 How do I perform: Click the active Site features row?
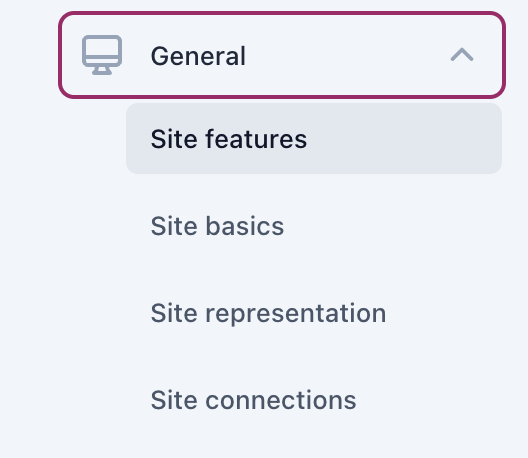[x=314, y=139]
